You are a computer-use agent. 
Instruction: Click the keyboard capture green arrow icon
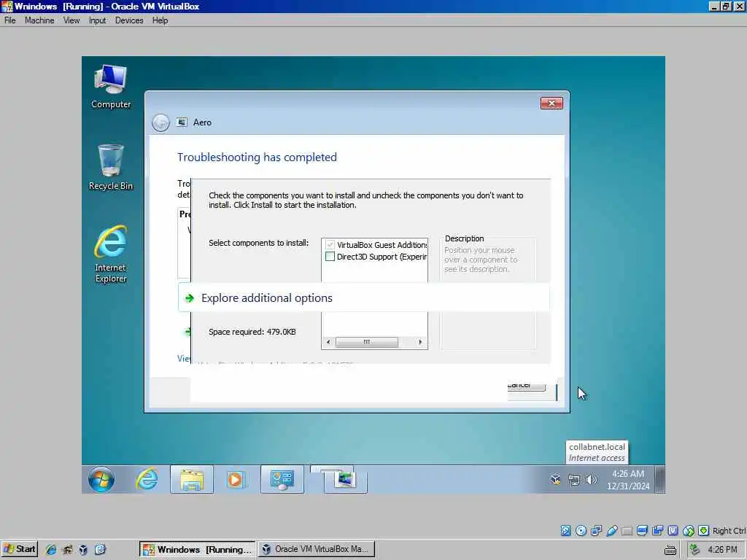click(704, 531)
